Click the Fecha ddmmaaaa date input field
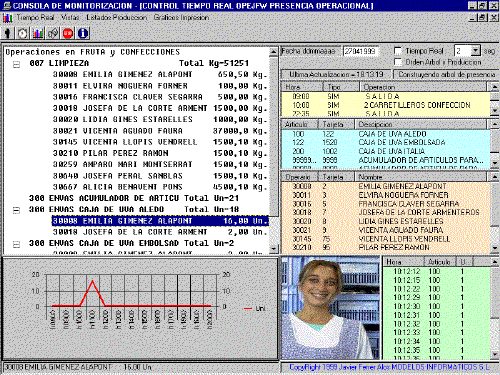The image size is (500, 375). (x=361, y=51)
